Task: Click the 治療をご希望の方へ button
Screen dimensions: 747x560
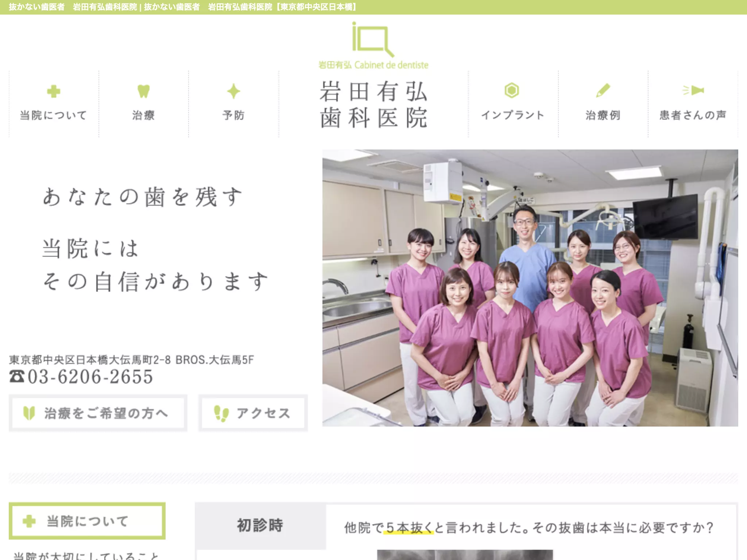Action: click(x=98, y=413)
